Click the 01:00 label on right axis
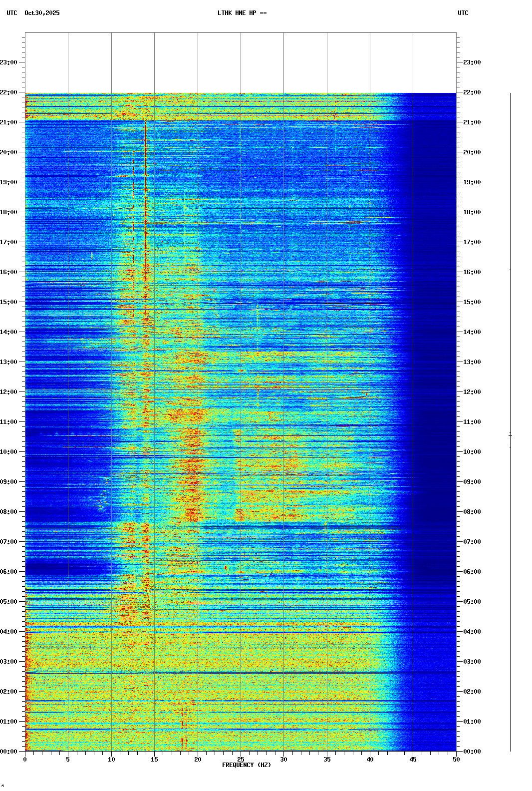Viewport: 532px width, 791px height. tap(472, 722)
